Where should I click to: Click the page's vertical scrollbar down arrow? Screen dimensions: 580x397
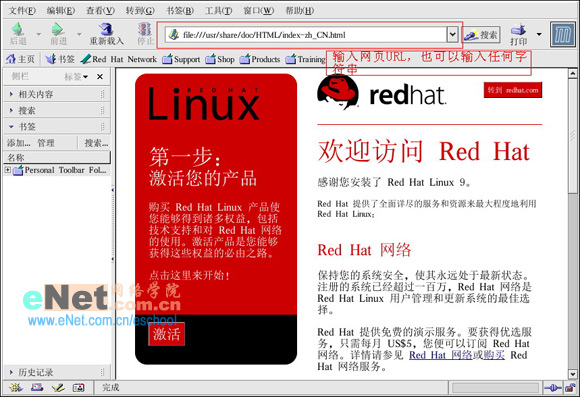coord(572,374)
